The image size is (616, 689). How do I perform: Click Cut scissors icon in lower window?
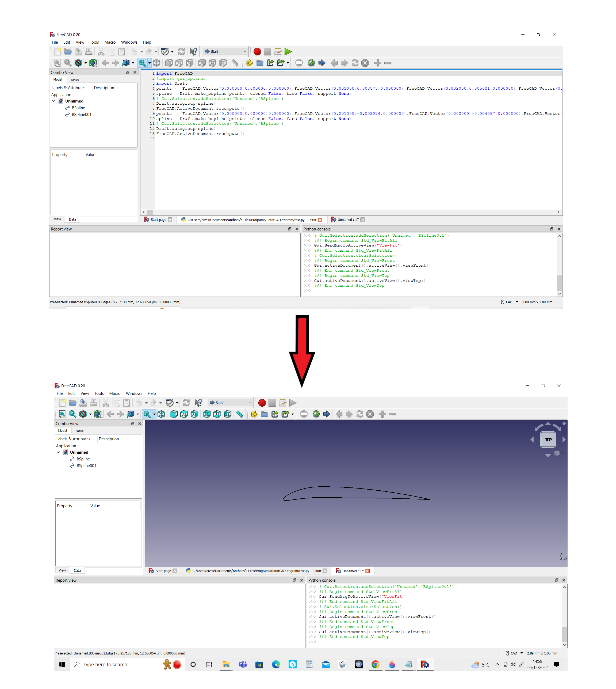(106, 403)
